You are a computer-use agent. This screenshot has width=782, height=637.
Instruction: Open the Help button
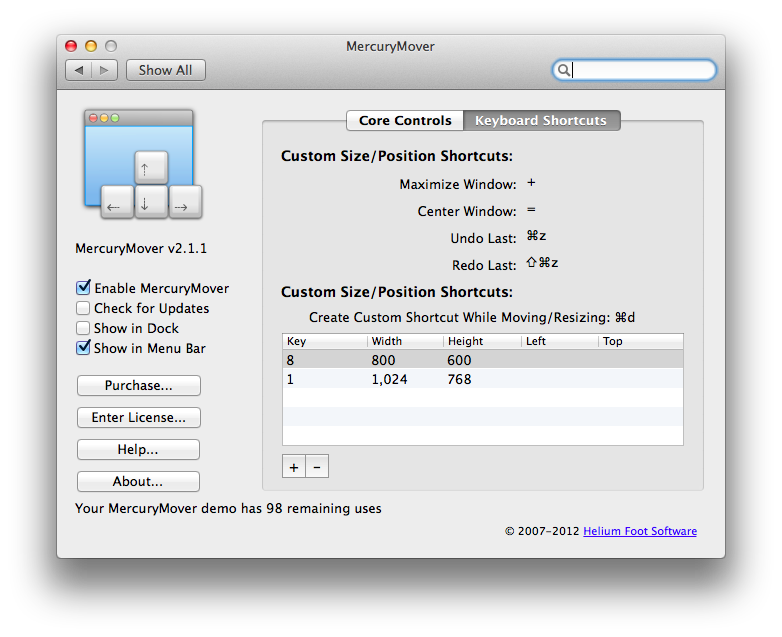[138, 450]
